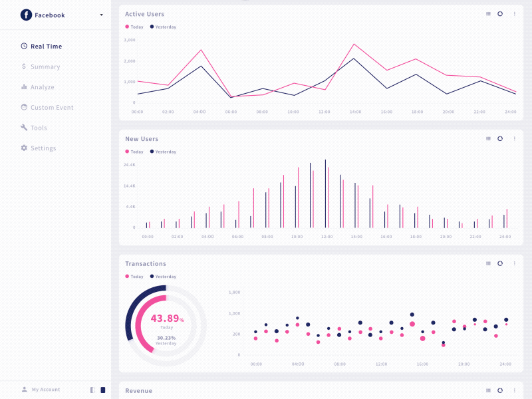Open the kebab menu on Active Users panel
This screenshot has height=399, width=532.
pos(513,13)
